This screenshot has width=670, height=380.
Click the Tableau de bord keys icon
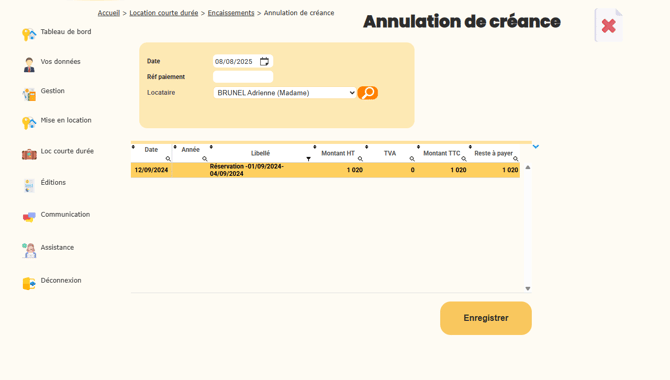pos(29,34)
